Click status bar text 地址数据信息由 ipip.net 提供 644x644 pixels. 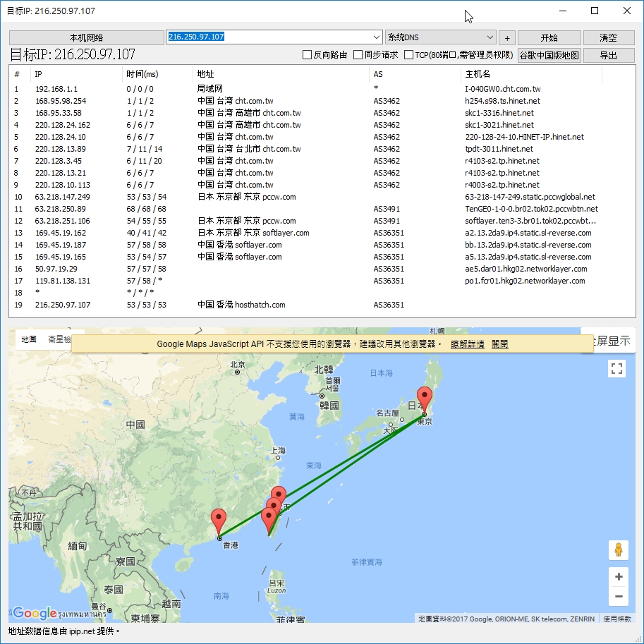pos(63,631)
